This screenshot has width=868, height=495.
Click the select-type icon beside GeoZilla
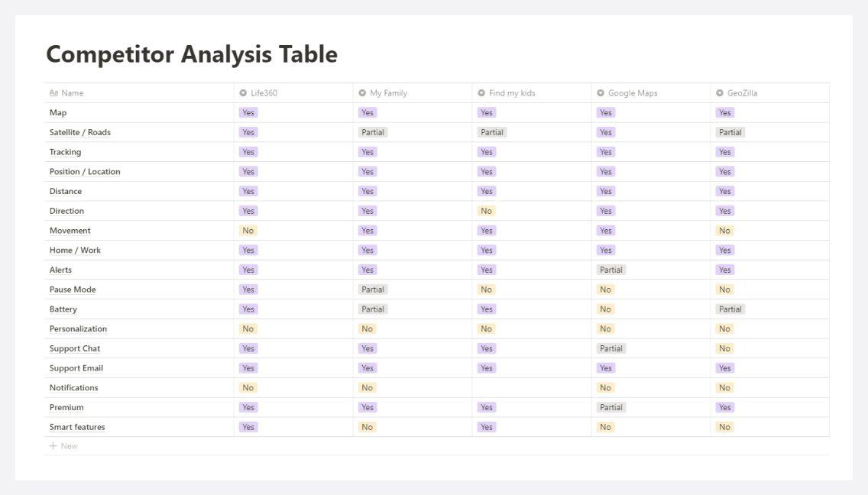click(720, 93)
